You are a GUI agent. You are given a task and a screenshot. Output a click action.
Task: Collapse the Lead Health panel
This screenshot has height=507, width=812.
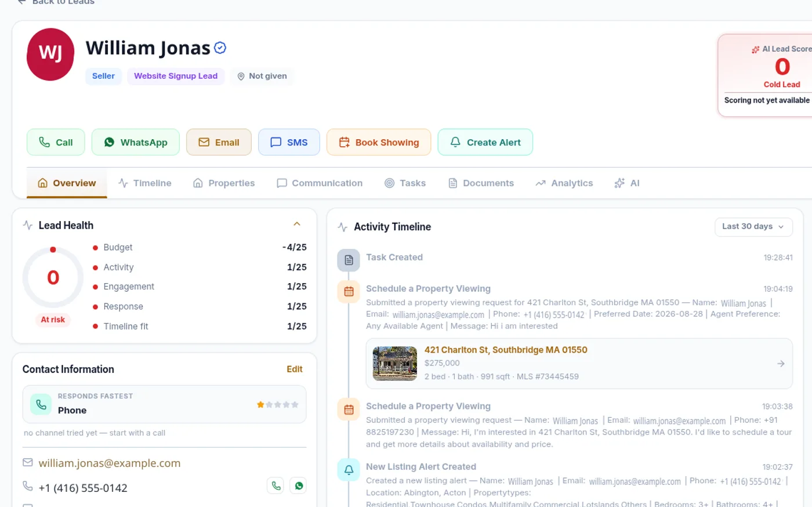tap(297, 224)
